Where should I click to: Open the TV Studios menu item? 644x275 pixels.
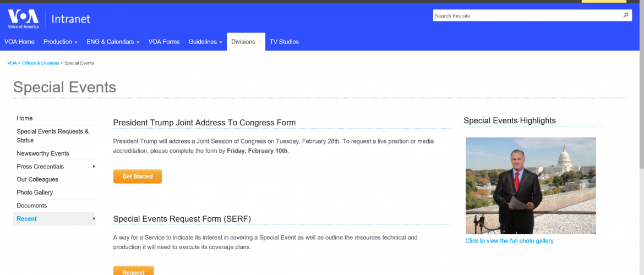pyautogui.click(x=284, y=42)
